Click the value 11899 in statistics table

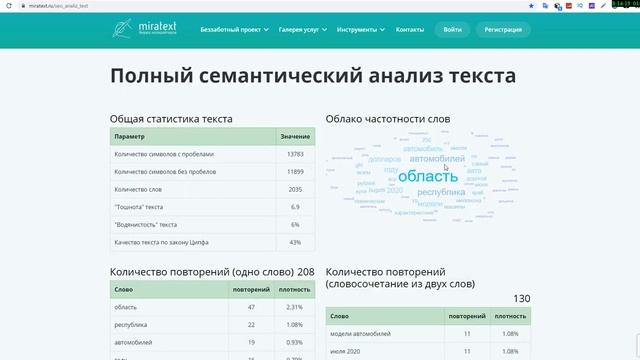[295, 171]
